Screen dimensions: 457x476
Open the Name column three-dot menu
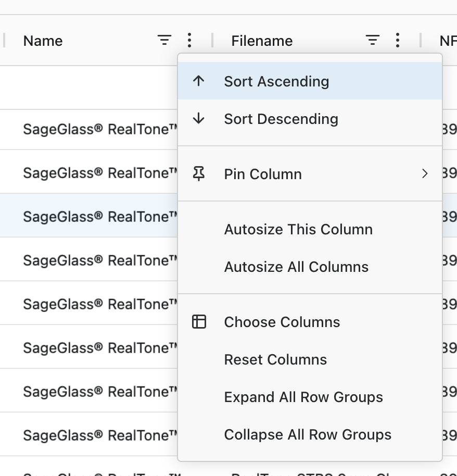point(189,40)
